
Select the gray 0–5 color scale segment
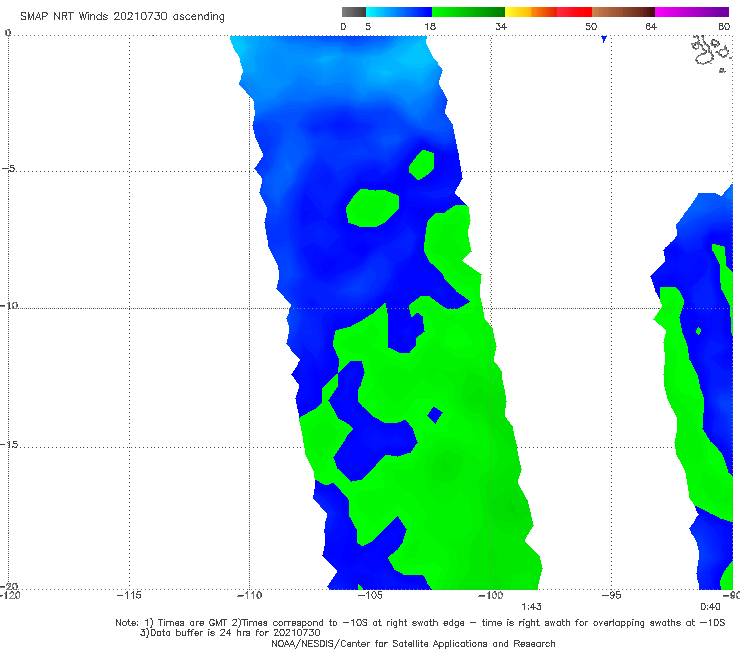pyautogui.click(x=354, y=12)
